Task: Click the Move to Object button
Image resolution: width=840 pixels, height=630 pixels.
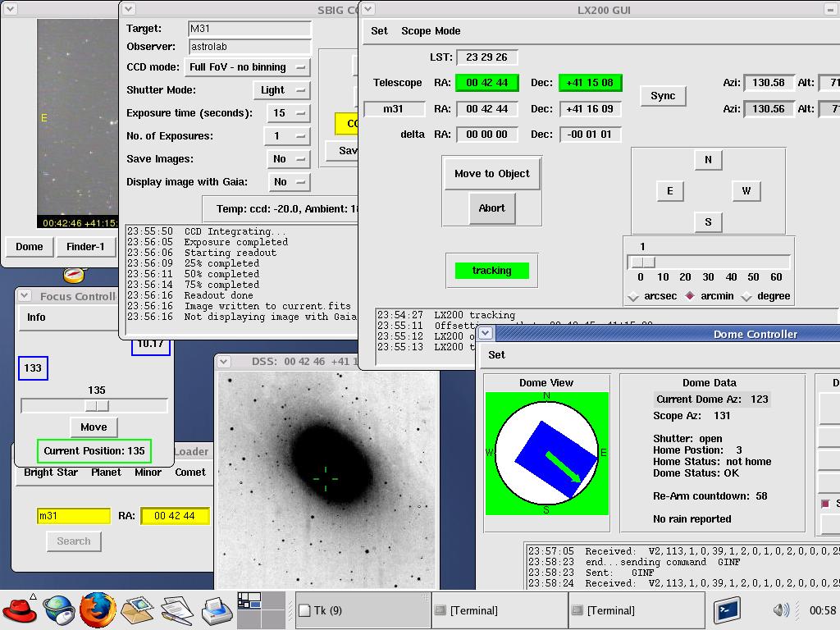Action: click(491, 173)
